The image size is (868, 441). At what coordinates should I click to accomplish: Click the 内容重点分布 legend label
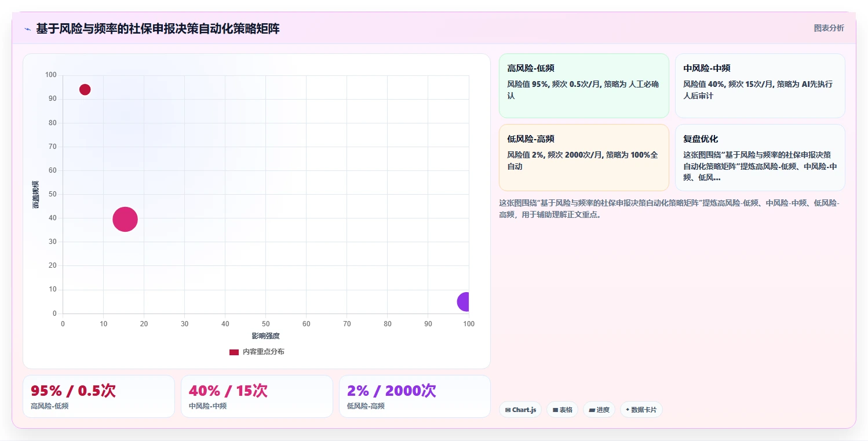tap(263, 352)
